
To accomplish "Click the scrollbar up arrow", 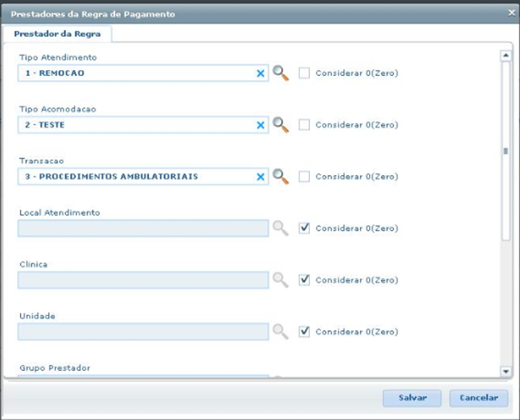I will click(504, 57).
